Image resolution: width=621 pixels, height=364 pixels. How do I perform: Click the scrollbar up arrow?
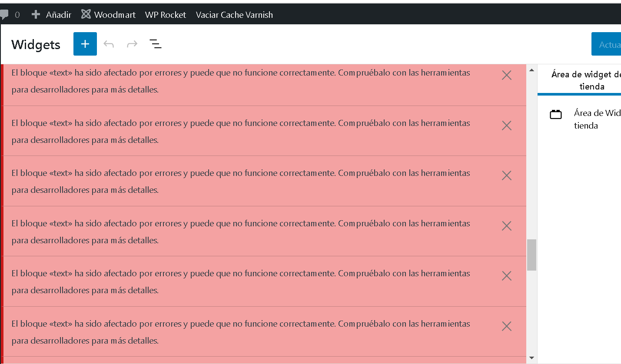coord(531,69)
